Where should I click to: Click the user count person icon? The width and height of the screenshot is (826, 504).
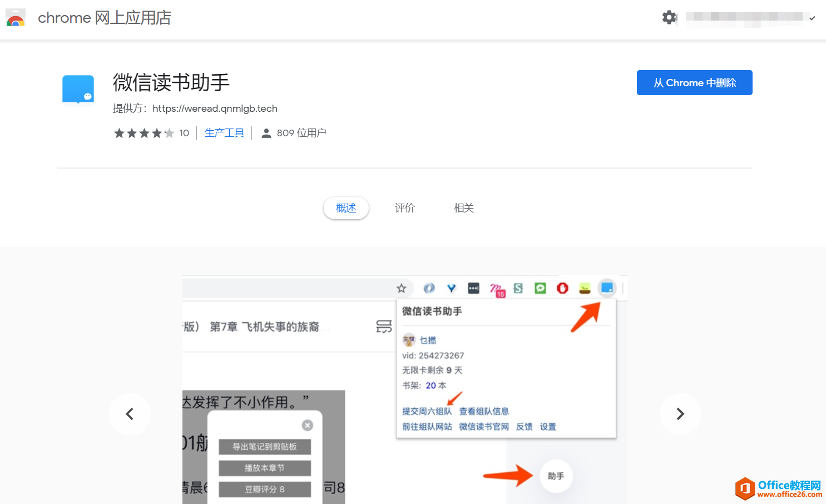[266, 133]
